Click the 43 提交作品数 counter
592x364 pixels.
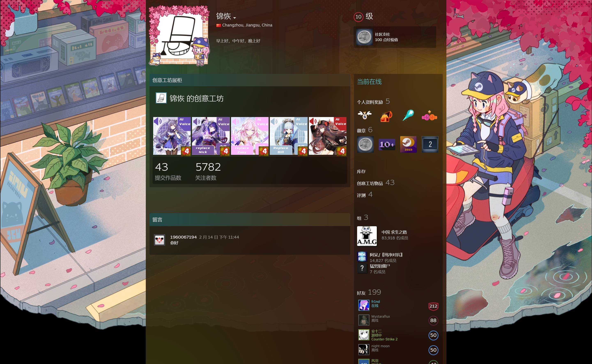point(168,171)
